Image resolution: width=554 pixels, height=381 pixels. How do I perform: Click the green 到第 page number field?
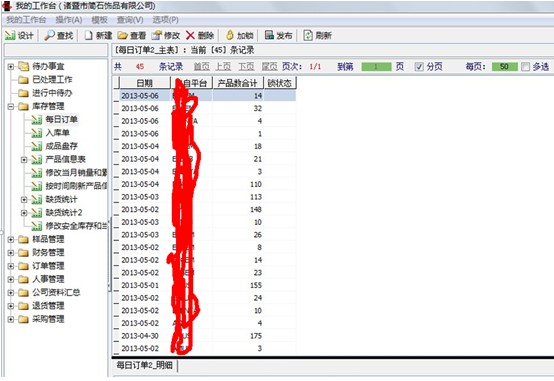tap(376, 66)
